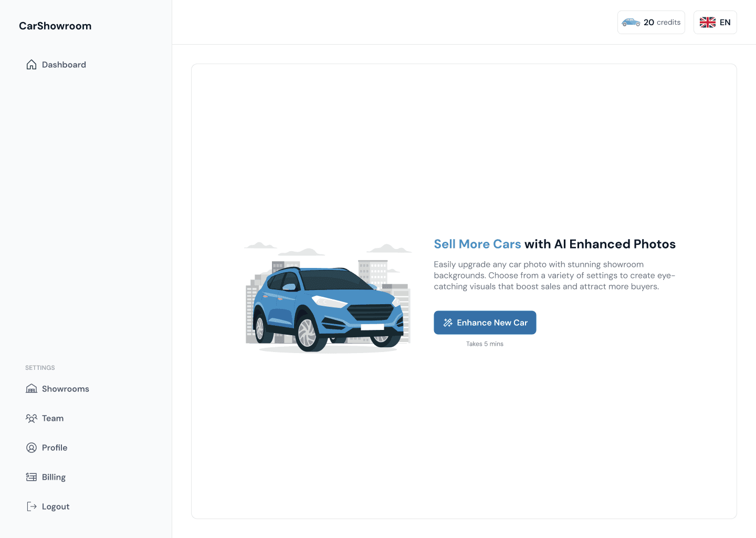Click the 20 credits button
The height and width of the screenshot is (538, 756).
tap(651, 23)
